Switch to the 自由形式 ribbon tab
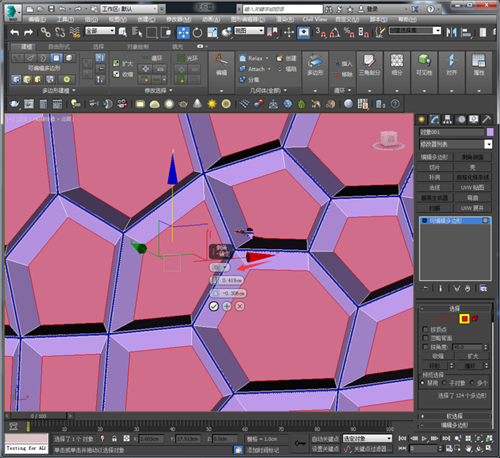 59,46
